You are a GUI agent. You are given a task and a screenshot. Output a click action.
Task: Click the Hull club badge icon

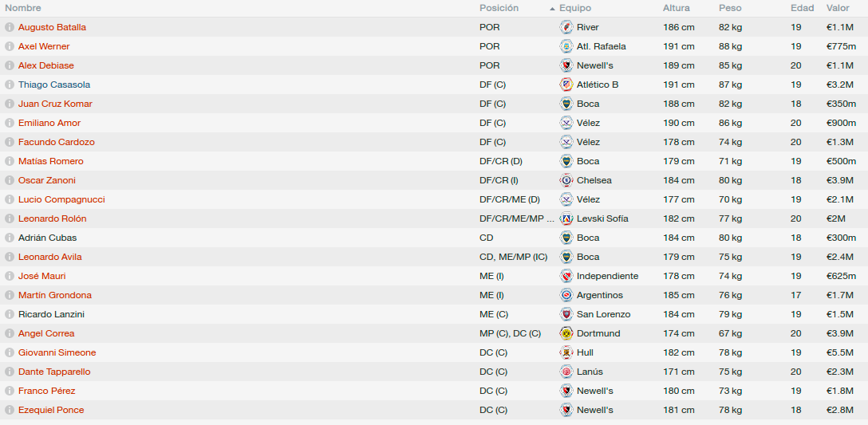point(566,352)
